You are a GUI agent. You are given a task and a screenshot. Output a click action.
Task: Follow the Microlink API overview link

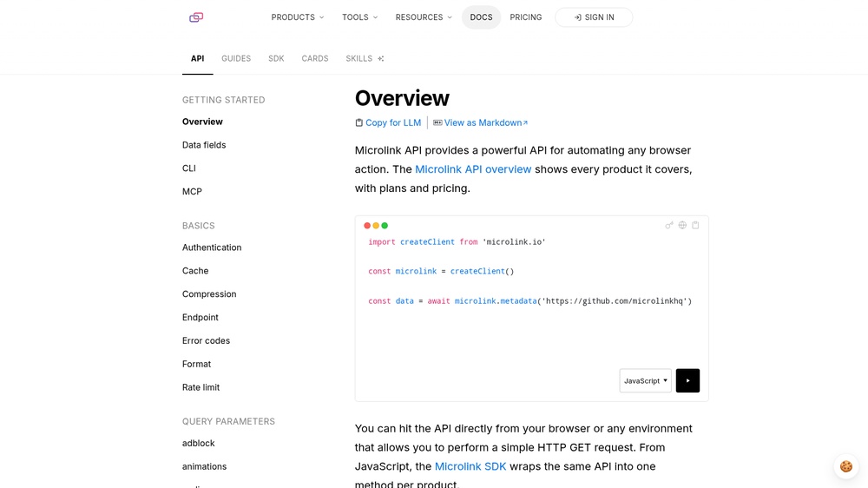pyautogui.click(x=473, y=169)
